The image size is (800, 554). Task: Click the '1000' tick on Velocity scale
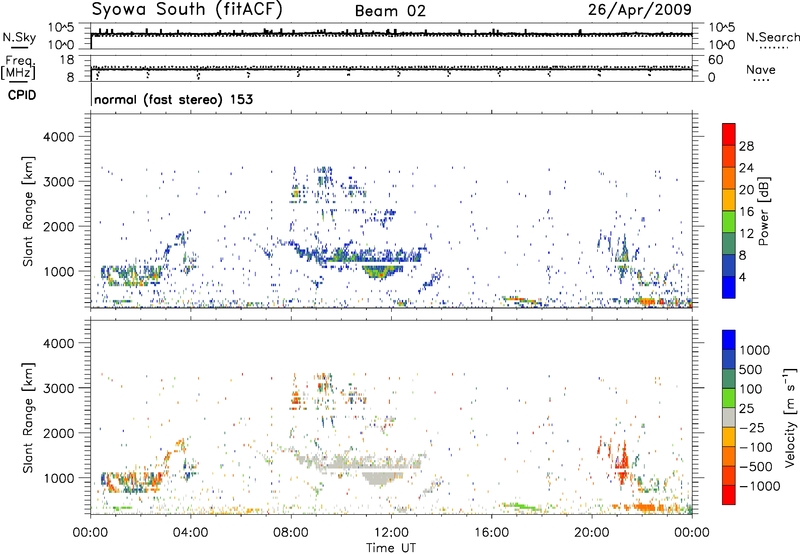pyautogui.click(x=754, y=350)
